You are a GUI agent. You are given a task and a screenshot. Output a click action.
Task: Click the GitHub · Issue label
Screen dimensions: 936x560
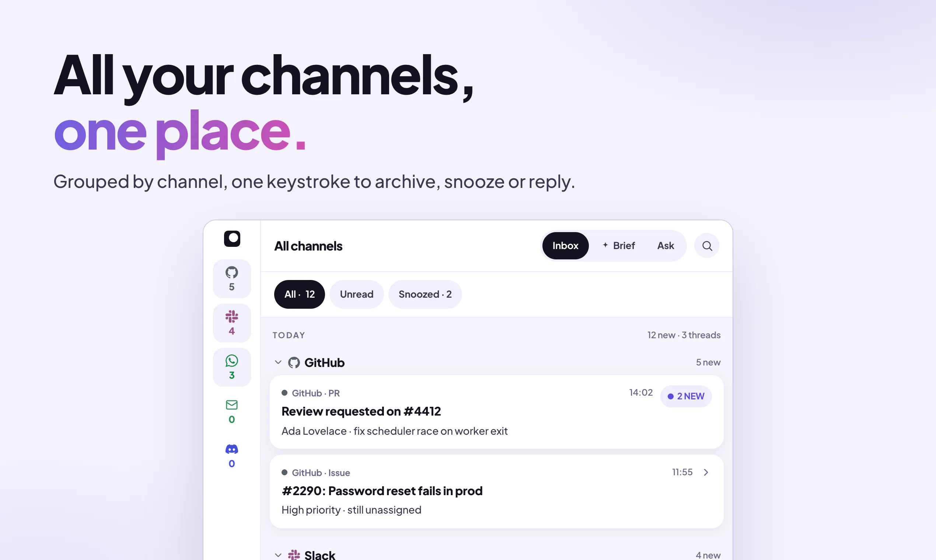pyautogui.click(x=321, y=473)
